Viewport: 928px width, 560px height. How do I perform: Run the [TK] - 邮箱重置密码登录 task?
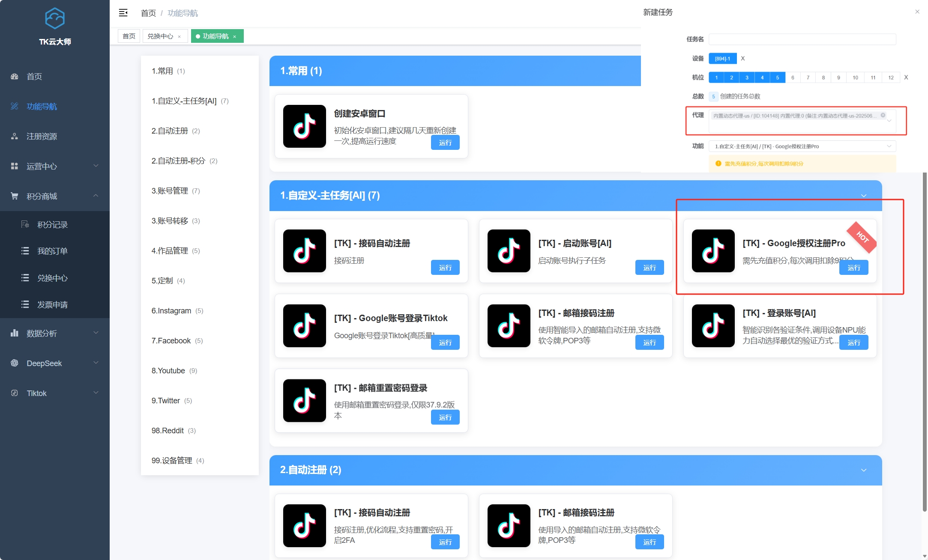pos(445,417)
